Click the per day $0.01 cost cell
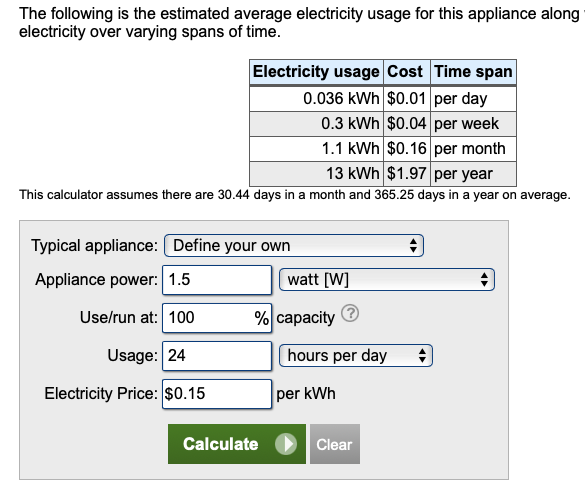Screen dimensions: 585x486 tap(407, 99)
